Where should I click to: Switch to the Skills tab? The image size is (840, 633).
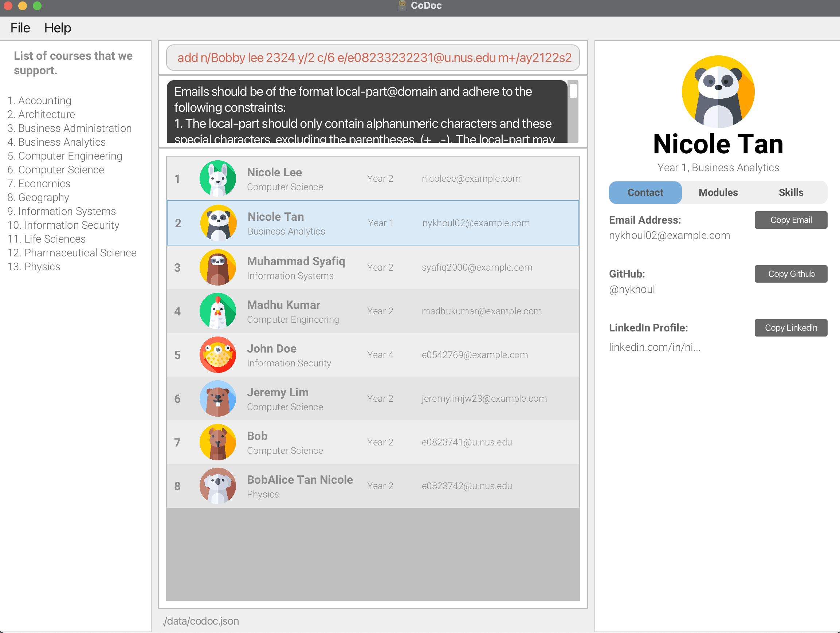(x=790, y=193)
